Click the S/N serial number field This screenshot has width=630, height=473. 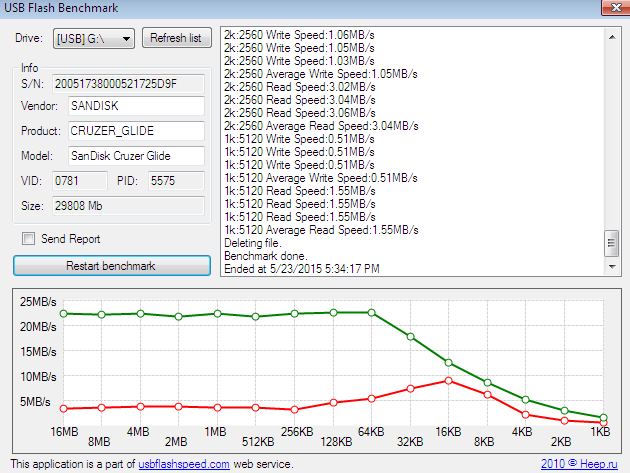(x=128, y=84)
